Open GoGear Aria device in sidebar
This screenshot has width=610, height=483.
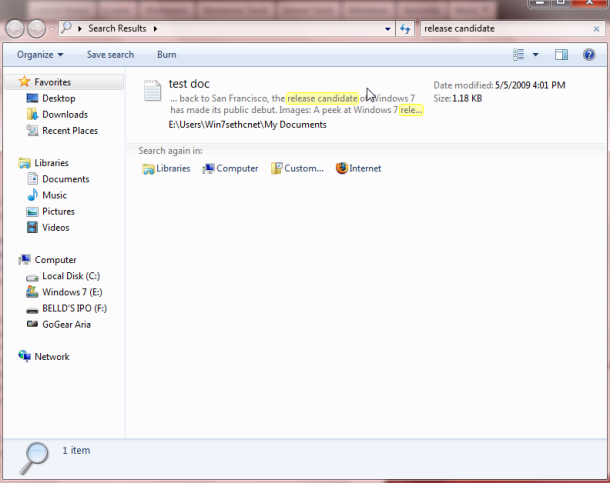pyautogui.click(x=66, y=325)
